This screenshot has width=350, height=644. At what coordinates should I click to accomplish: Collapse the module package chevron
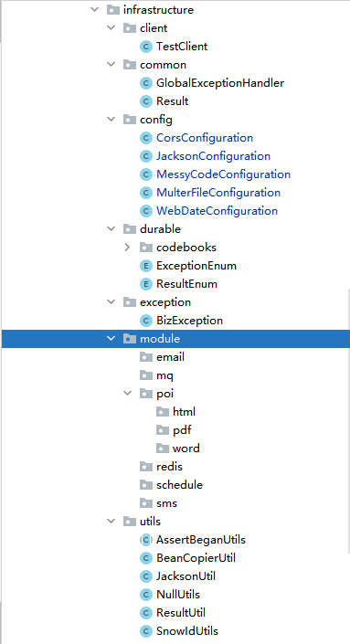point(111,338)
